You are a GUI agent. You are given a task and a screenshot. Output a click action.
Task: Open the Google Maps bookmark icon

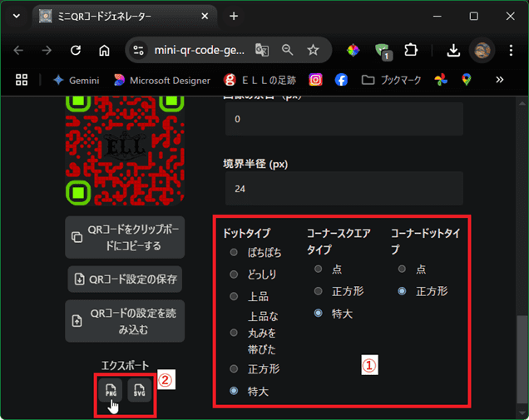click(467, 80)
